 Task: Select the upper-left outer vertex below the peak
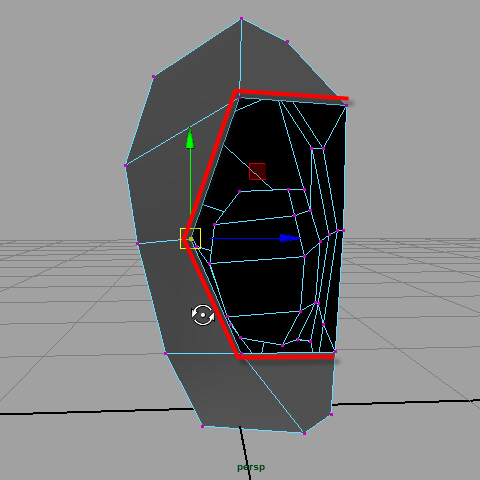153,77
